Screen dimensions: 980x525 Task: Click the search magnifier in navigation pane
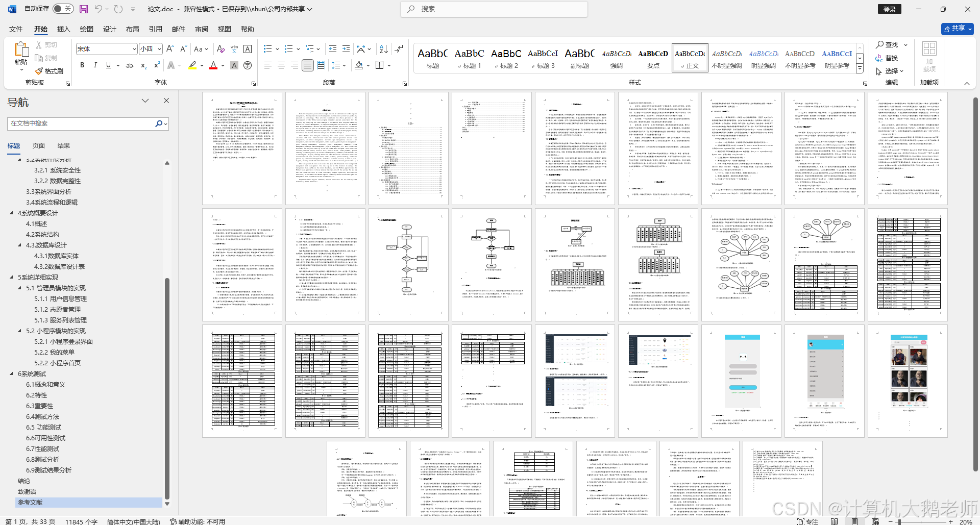coord(159,123)
